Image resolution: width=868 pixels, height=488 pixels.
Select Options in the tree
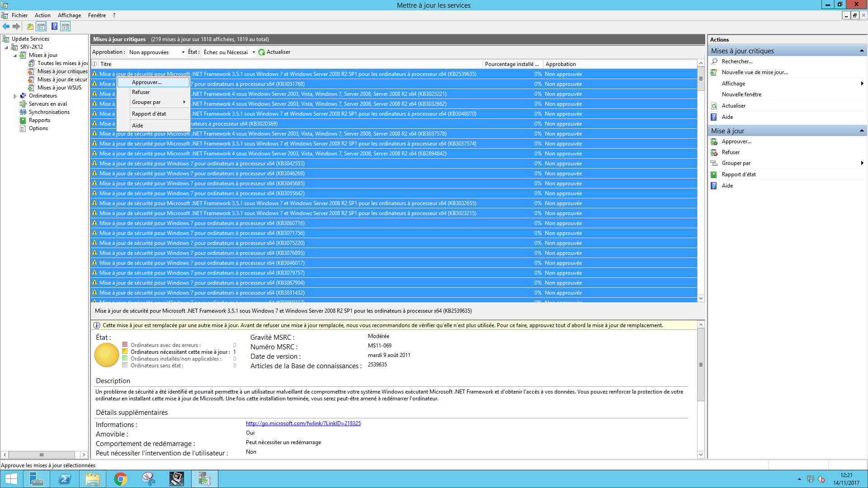(38, 128)
